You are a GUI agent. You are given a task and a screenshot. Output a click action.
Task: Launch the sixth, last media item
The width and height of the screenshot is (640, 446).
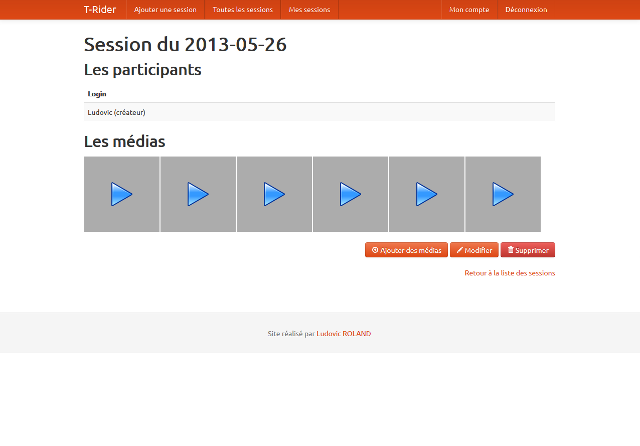coord(502,194)
